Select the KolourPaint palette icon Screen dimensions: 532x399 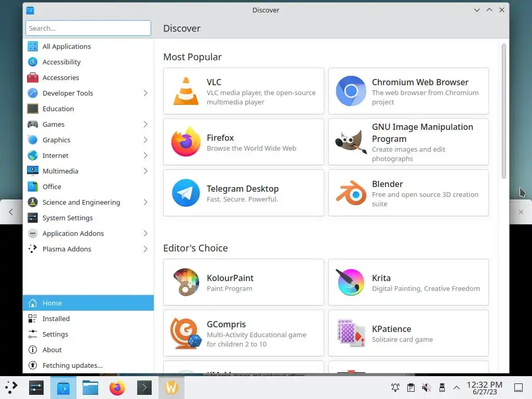tap(186, 282)
